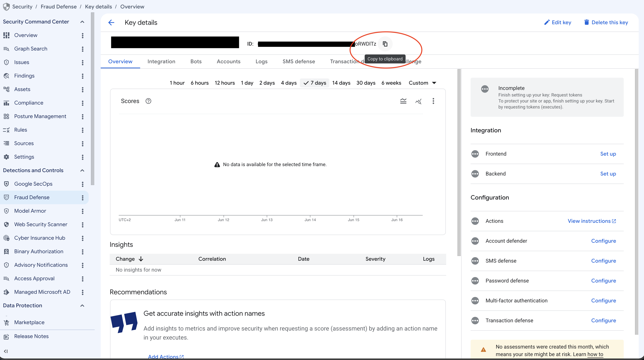Click the main content vertical scrollbar

[x=459, y=162]
